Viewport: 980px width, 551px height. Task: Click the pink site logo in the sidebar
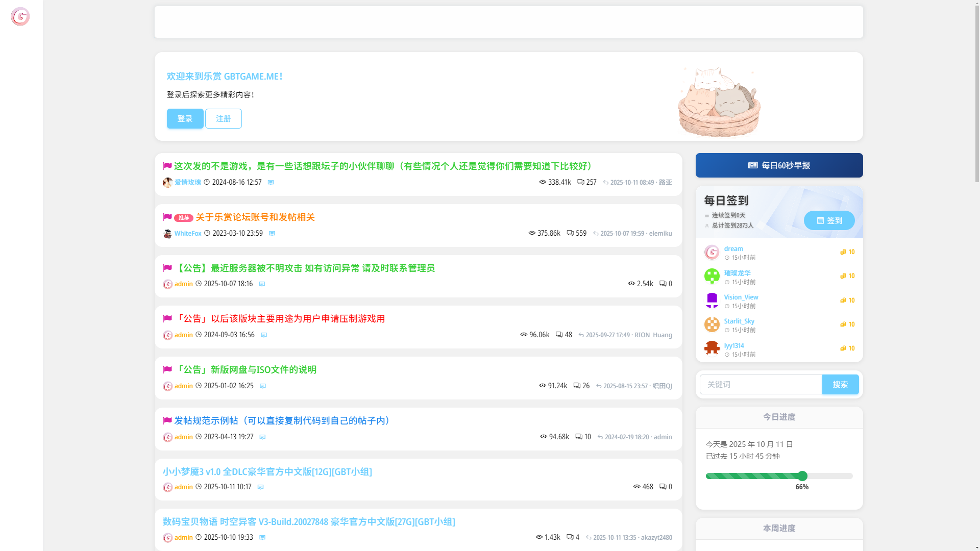[x=20, y=16]
